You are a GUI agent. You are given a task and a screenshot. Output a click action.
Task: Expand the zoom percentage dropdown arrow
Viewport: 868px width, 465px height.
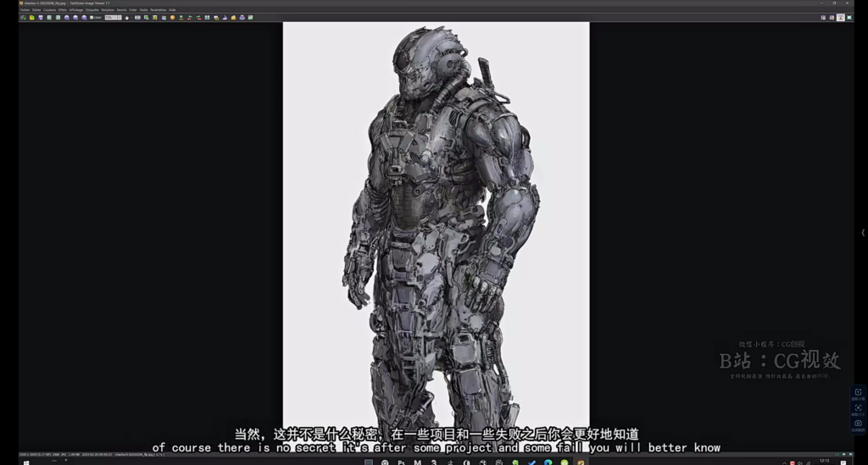120,18
